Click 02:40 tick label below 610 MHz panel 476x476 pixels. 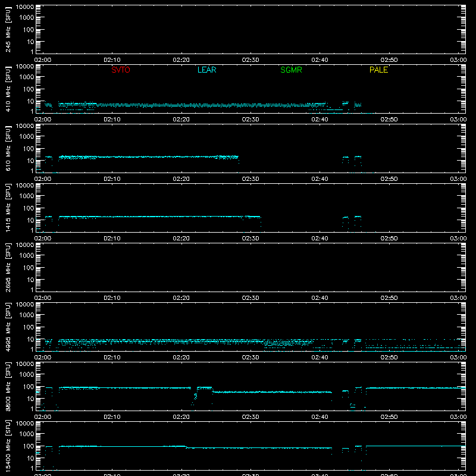(320, 179)
